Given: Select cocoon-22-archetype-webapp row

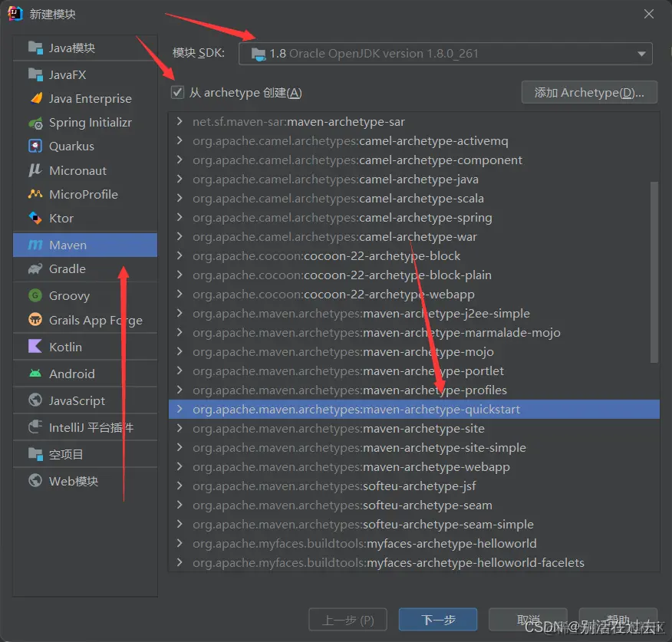Looking at the screenshot, I should pyautogui.click(x=414, y=294).
